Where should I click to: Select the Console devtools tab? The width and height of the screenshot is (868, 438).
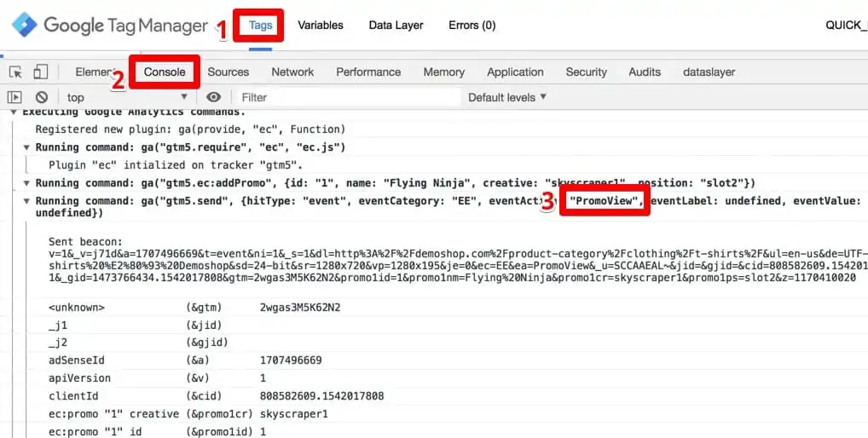[165, 72]
